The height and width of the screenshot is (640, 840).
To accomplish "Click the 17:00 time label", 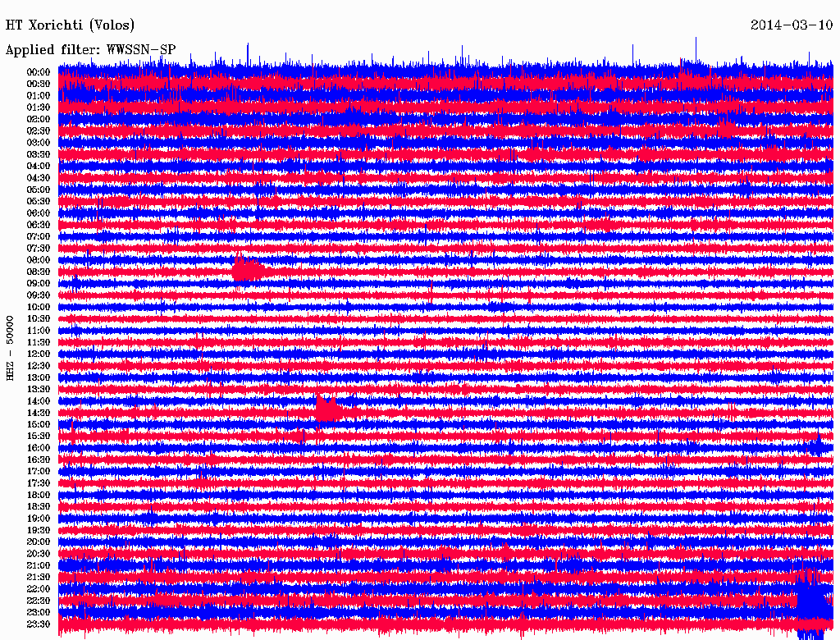I will click(x=39, y=471).
